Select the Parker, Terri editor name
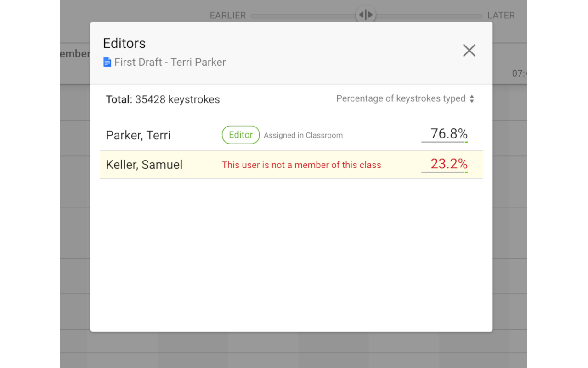 [138, 135]
